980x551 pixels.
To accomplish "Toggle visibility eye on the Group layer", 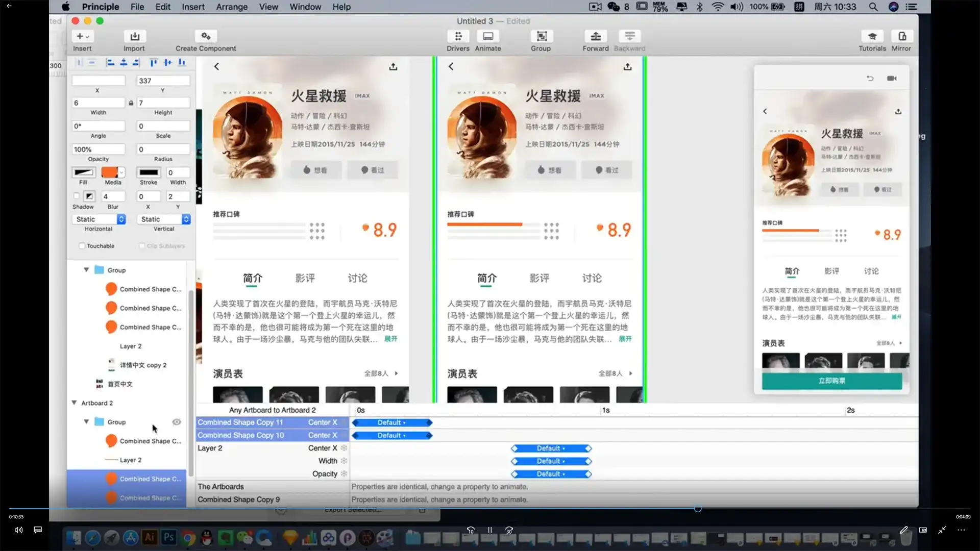I will click(x=176, y=421).
